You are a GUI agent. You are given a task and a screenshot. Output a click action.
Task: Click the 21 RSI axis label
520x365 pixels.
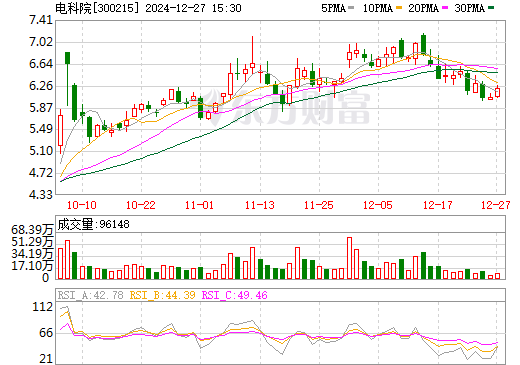tap(46, 359)
